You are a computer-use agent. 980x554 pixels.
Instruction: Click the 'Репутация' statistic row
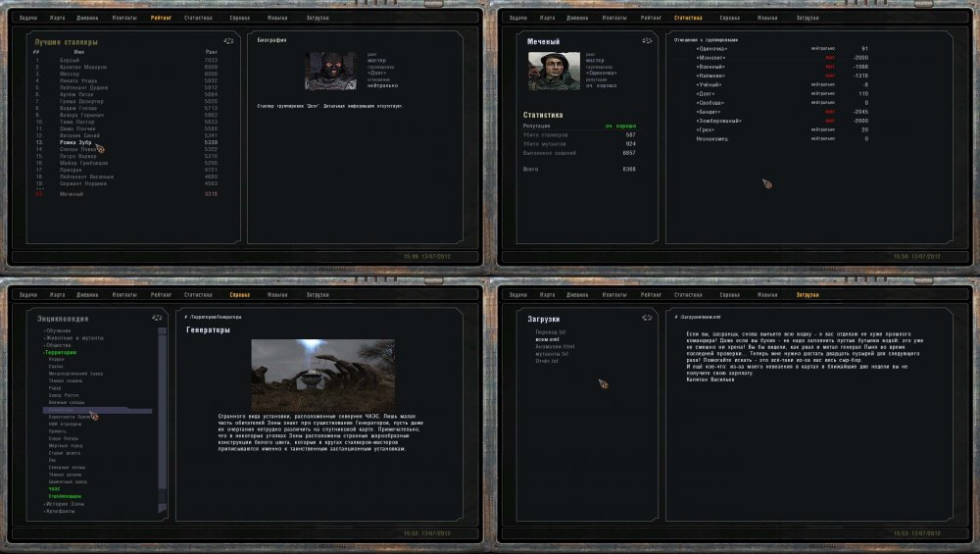pyautogui.click(x=579, y=126)
